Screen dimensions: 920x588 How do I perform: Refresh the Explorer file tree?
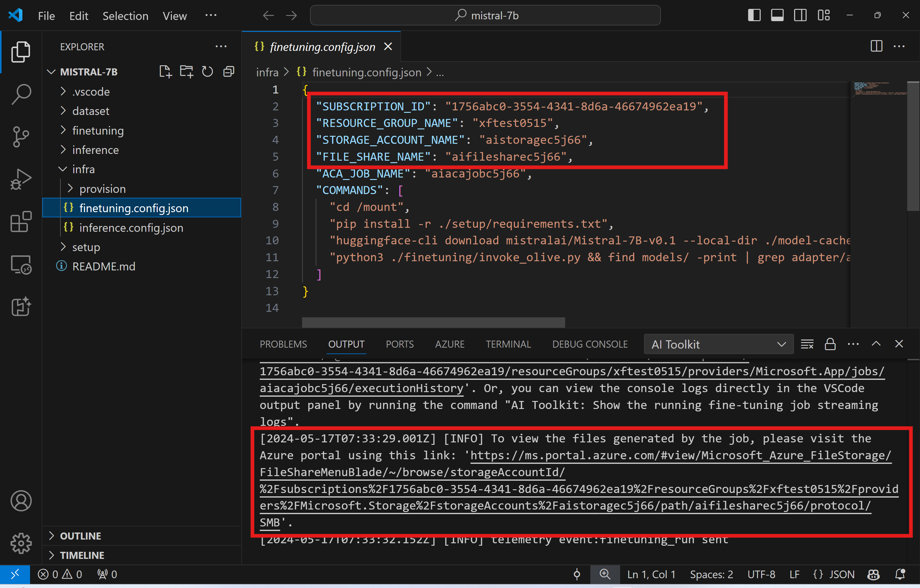point(207,72)
